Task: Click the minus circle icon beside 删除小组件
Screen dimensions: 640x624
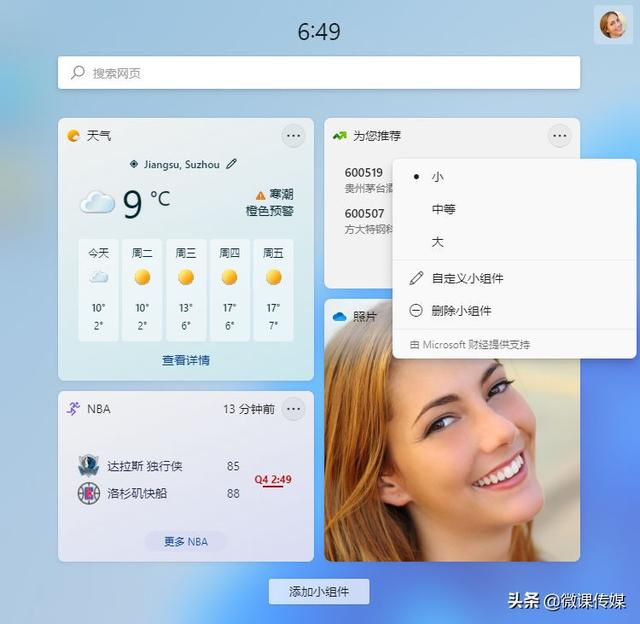Action: point(416,311)
